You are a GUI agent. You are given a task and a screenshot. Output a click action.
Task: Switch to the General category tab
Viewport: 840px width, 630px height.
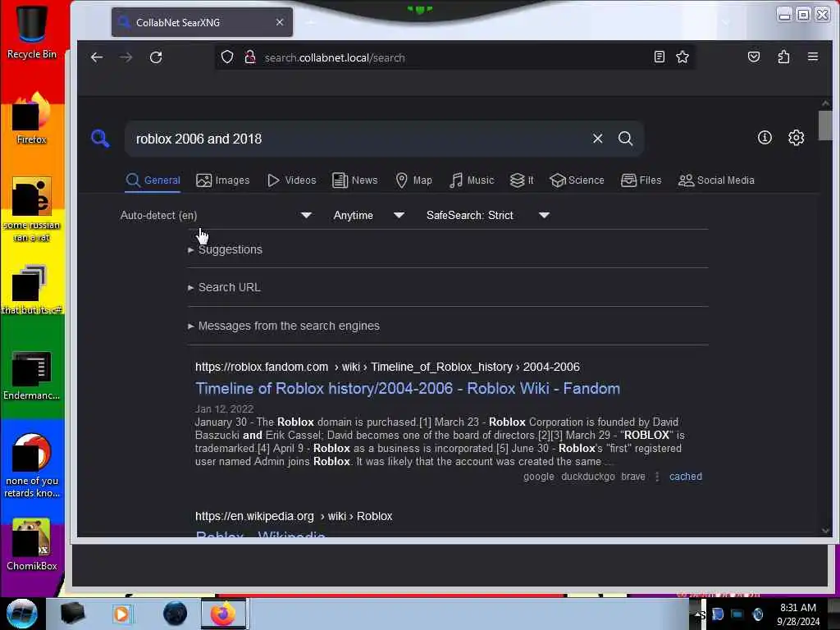(153, 180)
